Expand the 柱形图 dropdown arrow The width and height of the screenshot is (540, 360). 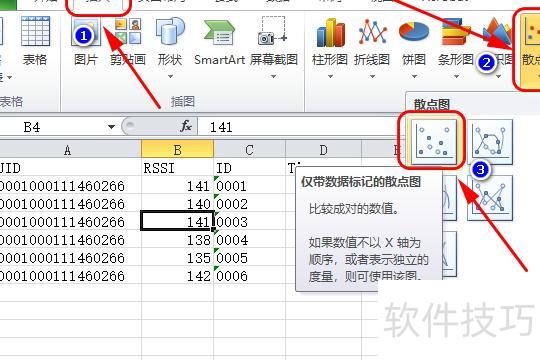point(330,76)
